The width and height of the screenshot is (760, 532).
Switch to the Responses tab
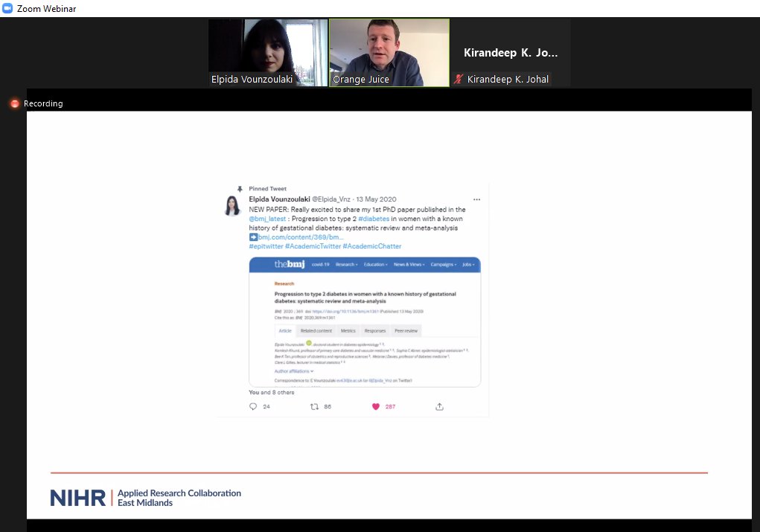point(375,331)
